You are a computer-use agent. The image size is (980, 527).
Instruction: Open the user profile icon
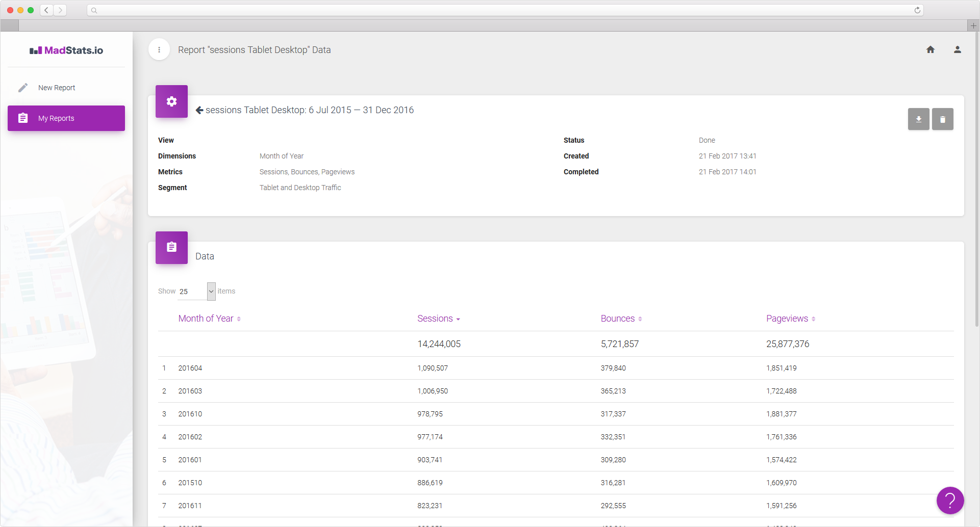coord(958,50)
